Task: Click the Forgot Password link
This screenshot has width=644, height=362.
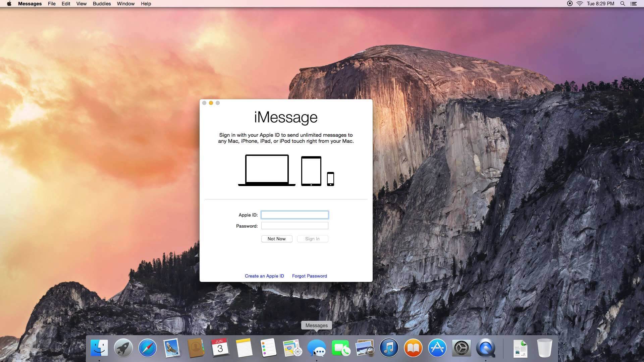Action: click(x=309, y=276)
